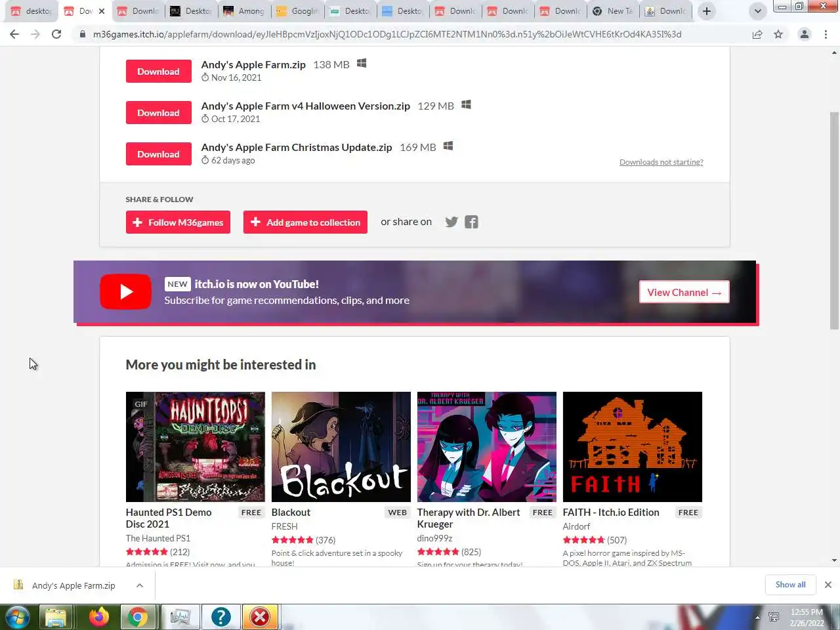Screen dimensions: 840x630
Task: Open author link dino999z
Action: pyautogui.click(x=434, y=538)
